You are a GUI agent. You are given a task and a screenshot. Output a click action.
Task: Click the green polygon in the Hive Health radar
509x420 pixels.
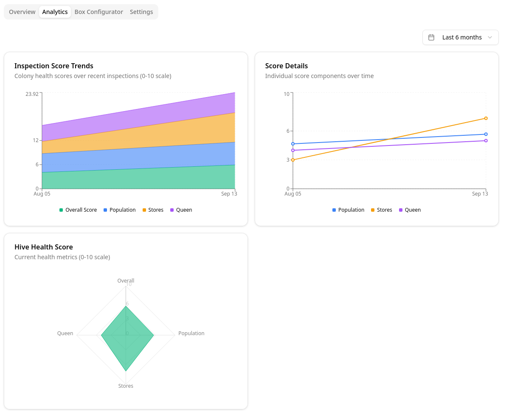pyautogui.click(x=126, y=335)
